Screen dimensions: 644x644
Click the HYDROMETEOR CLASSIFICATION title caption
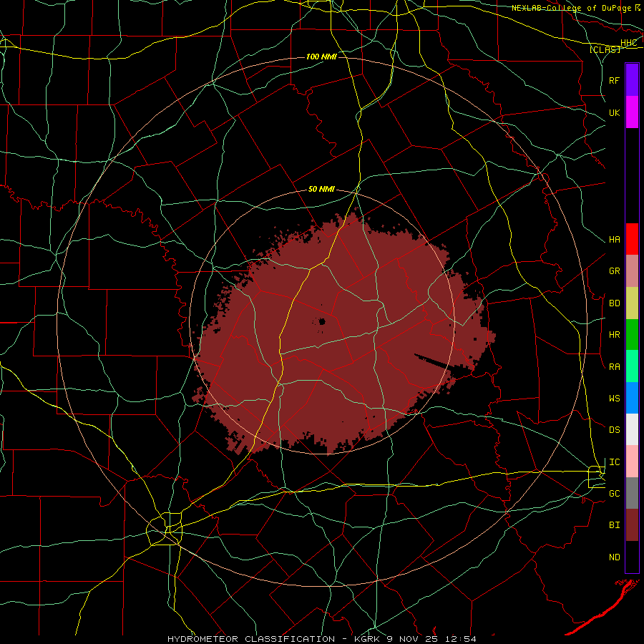[251, 639]
